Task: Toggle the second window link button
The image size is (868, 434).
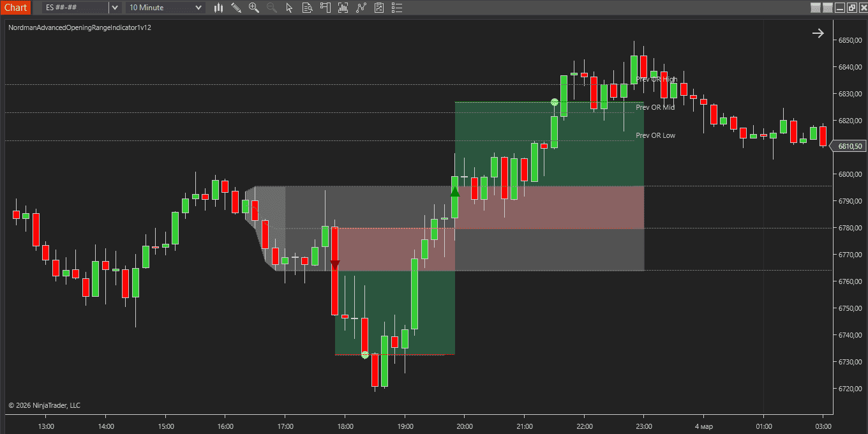Action: [828, 8]
